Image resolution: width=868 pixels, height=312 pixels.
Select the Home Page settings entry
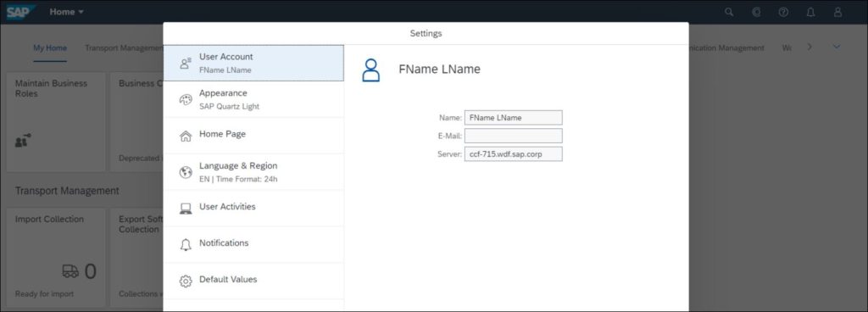click(x=253, y=136)
